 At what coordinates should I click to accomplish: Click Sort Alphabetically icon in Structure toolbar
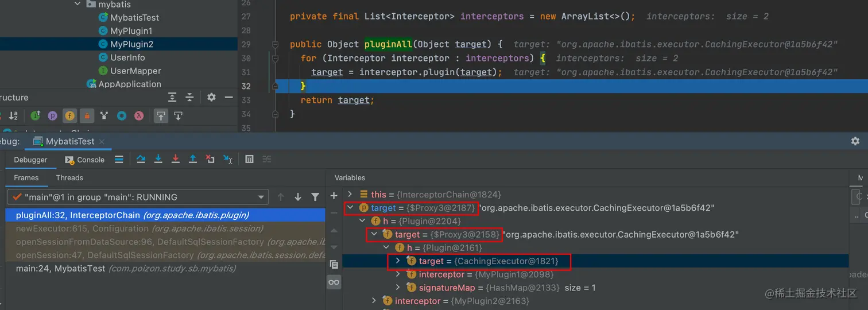(14, 115)
